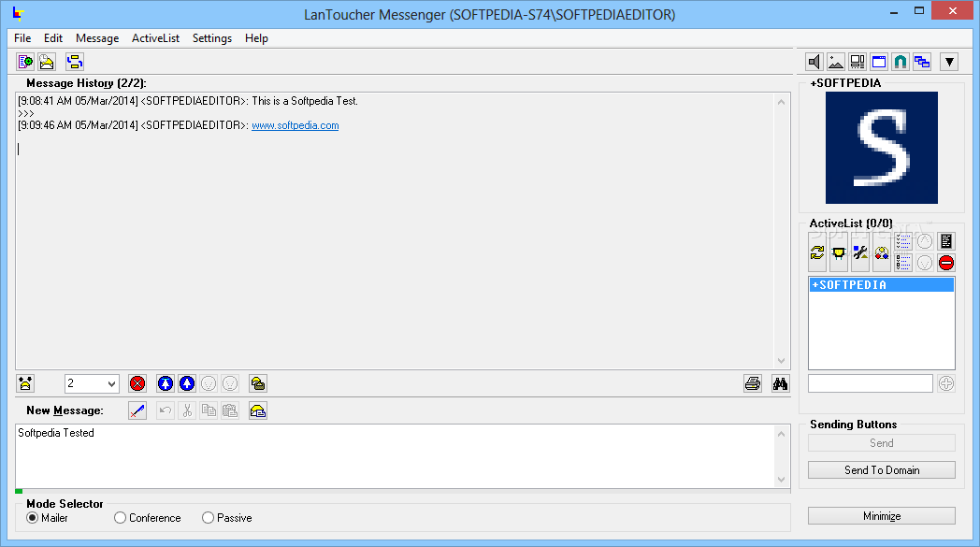Click the picture/landscape icon in top-right toolbar
This screenshot has height=547, width=980.
pyautogui.click(x=836, y=62)
